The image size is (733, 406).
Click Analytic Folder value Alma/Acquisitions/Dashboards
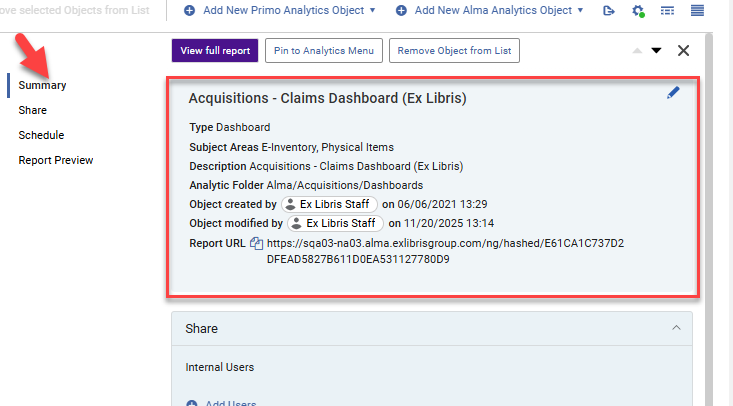[x=345, y=185]
